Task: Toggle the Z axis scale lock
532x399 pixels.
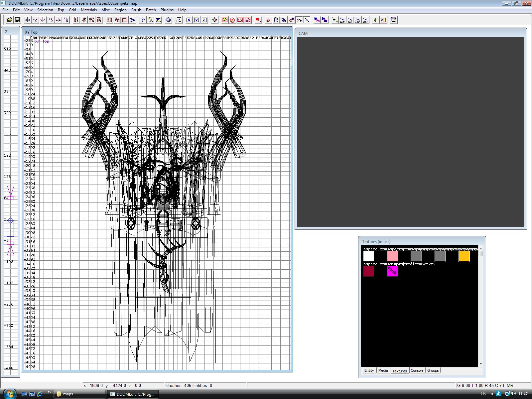Action: click(204, 20)
